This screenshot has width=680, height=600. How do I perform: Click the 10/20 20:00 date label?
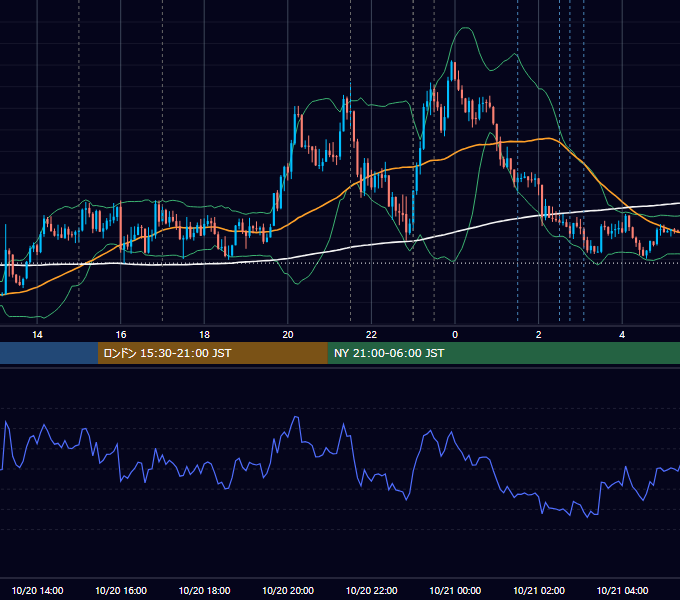(288, 590)
